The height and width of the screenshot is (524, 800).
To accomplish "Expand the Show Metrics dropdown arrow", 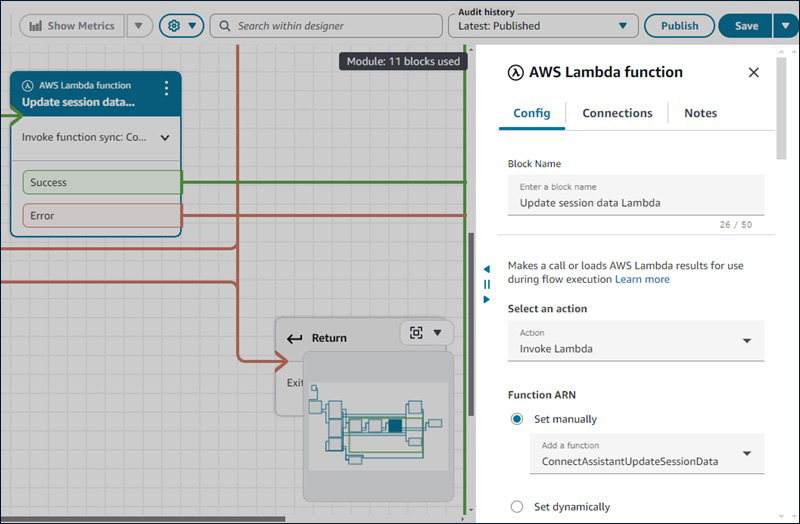I will click(139, 26).
